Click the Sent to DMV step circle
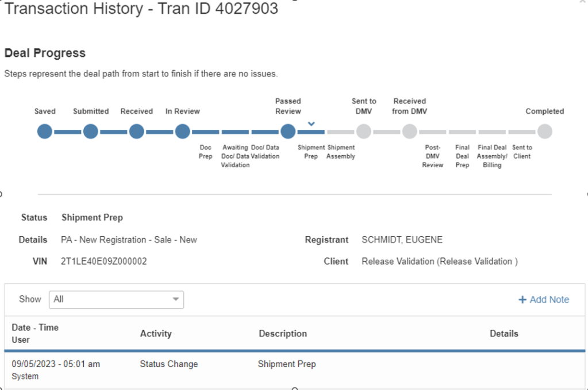The height and width of the screenshot is (390, 588). tap(363, 132)
